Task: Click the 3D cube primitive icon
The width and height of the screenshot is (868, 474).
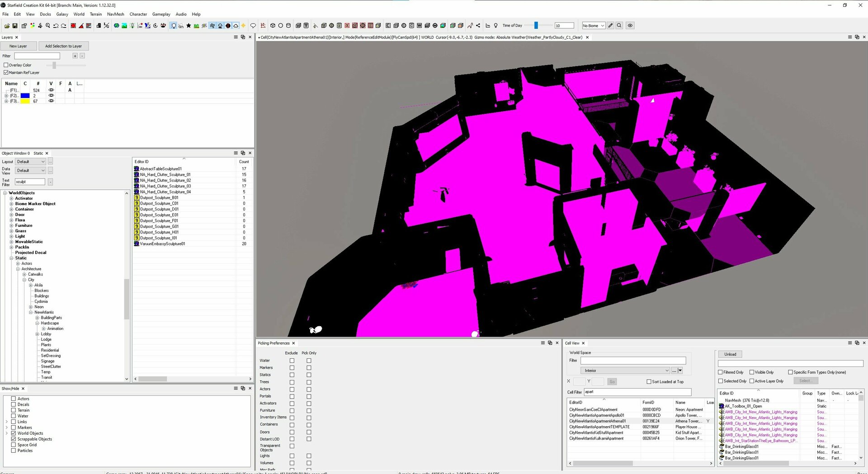Action: (273, 26)
